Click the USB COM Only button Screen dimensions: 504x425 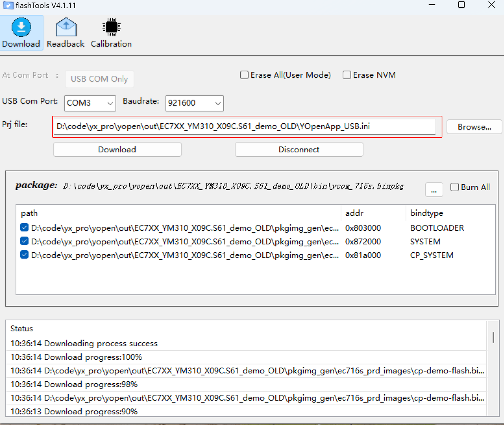(x=99, y=79)
